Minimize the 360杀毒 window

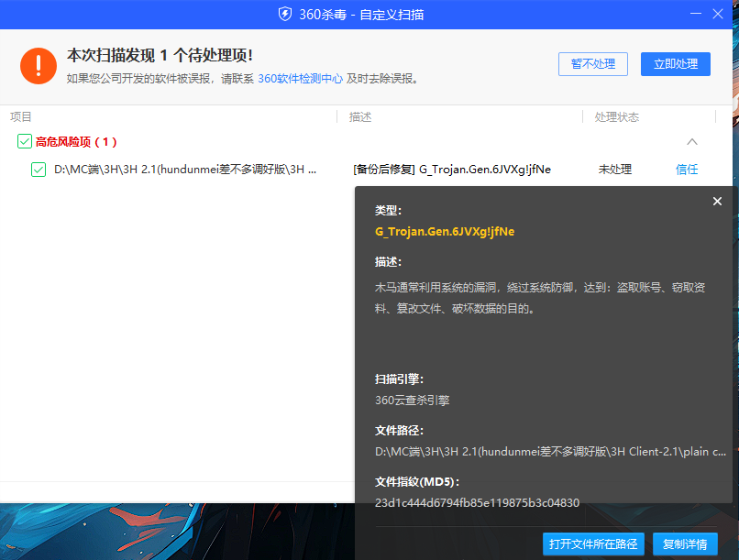[x=696, y=14]
